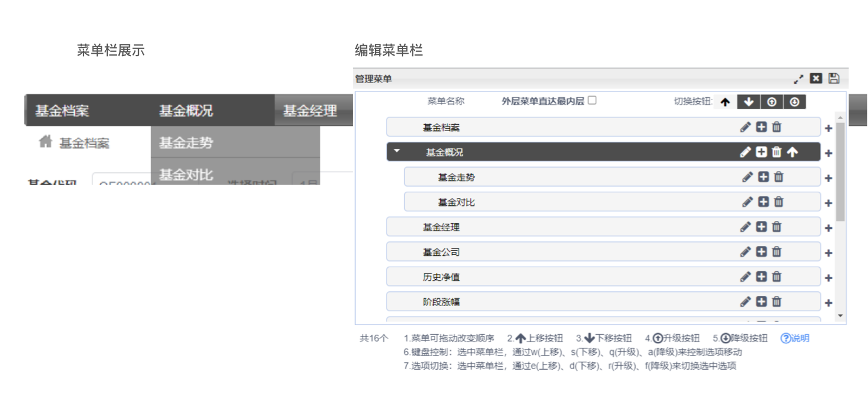Viewport: 868px width, 396px height.
Task: Select the up-arrow move toggle button
Action: 725,102
